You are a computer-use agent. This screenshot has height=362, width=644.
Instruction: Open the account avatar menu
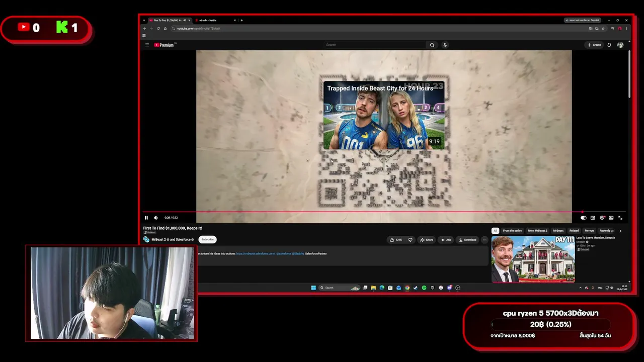point(620,45)
